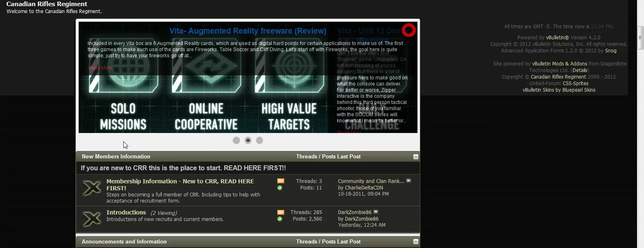Open vBulletin Mods & Addons link
The width and height of the screenshot is (644, 248).
tap(560, 64)
